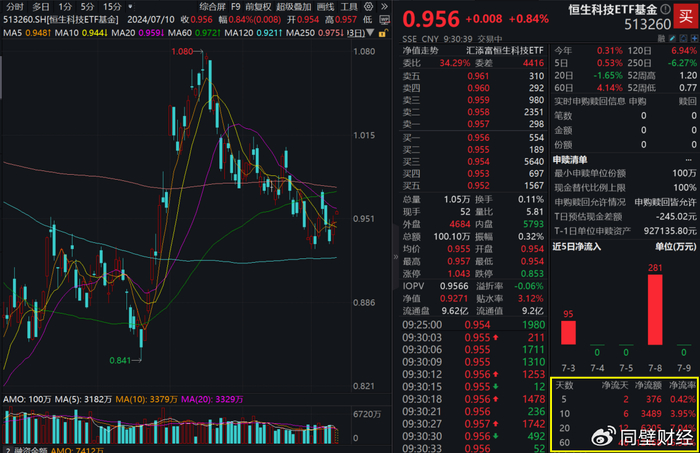Click 跌停 price 0.853

(x=532, y=274)
